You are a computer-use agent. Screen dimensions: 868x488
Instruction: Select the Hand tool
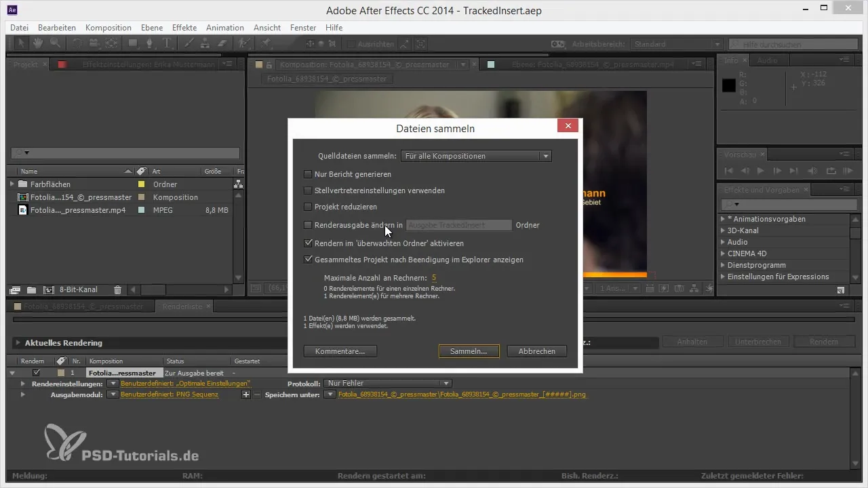click(x=38, y=43)
